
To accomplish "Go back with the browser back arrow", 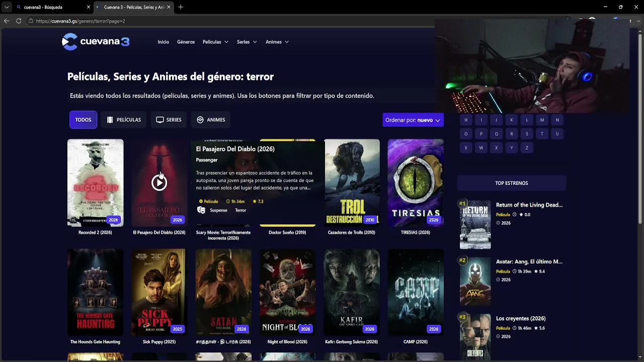I will pos(7,21).
